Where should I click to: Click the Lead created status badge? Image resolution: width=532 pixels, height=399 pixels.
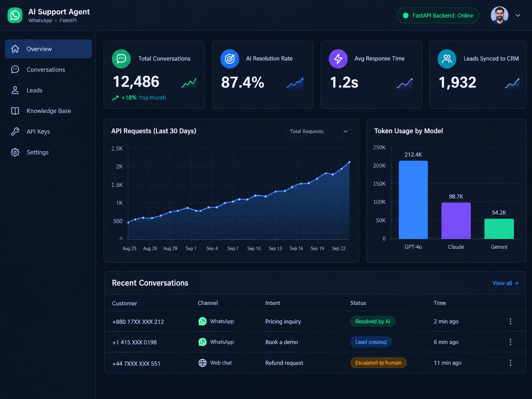tap(371, 342)
